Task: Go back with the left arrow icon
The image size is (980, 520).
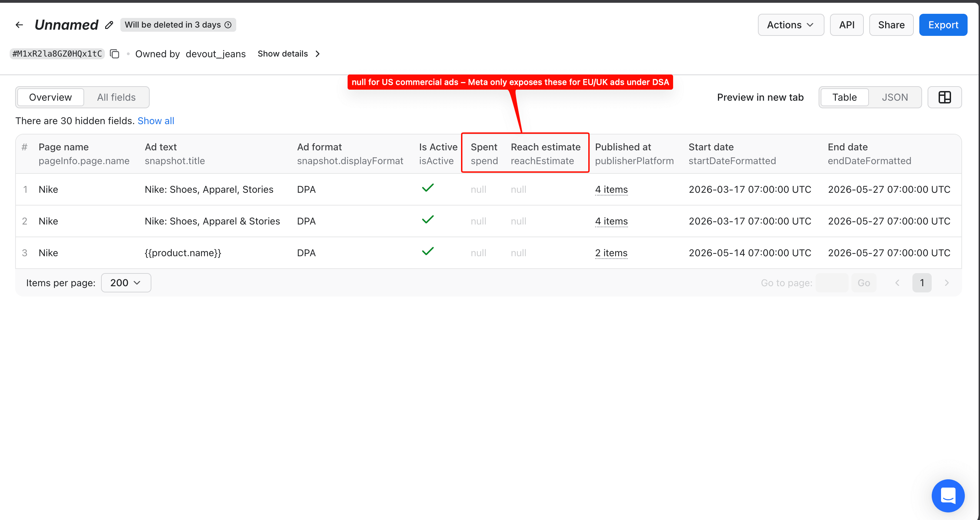Action: (x=19, y=25)
